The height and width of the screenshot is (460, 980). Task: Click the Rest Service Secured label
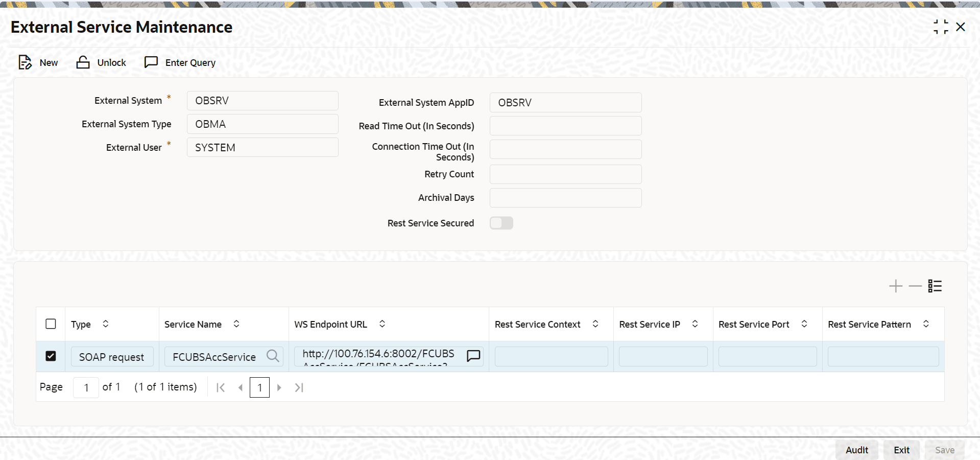[431, 223]
